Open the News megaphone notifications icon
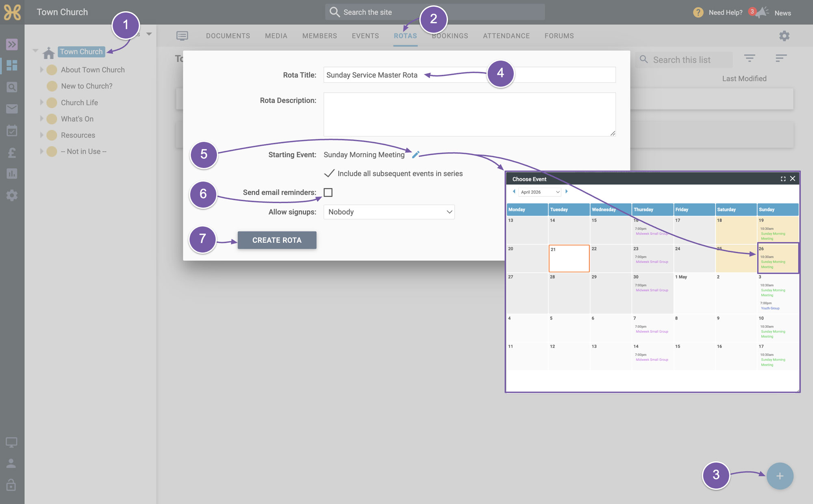This screenshot has height=504, width=813. pos(761,12)
